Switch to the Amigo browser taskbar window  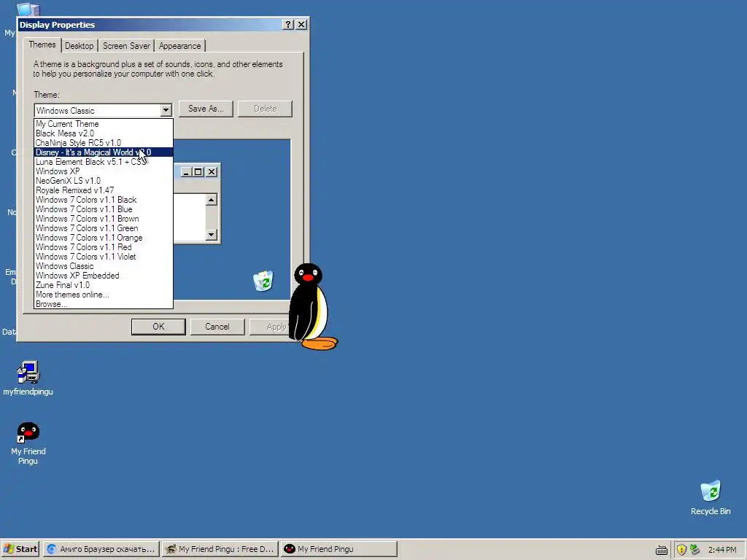click(x=101, y=549)
